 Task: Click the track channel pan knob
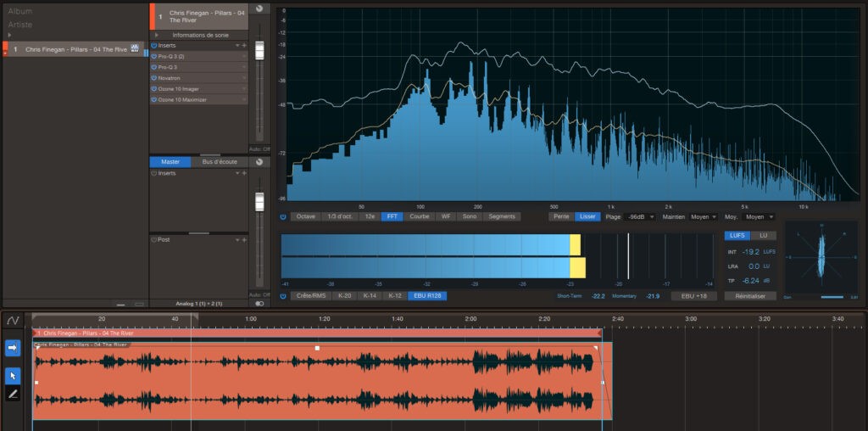pyautogui.click(x=259, y=8)
